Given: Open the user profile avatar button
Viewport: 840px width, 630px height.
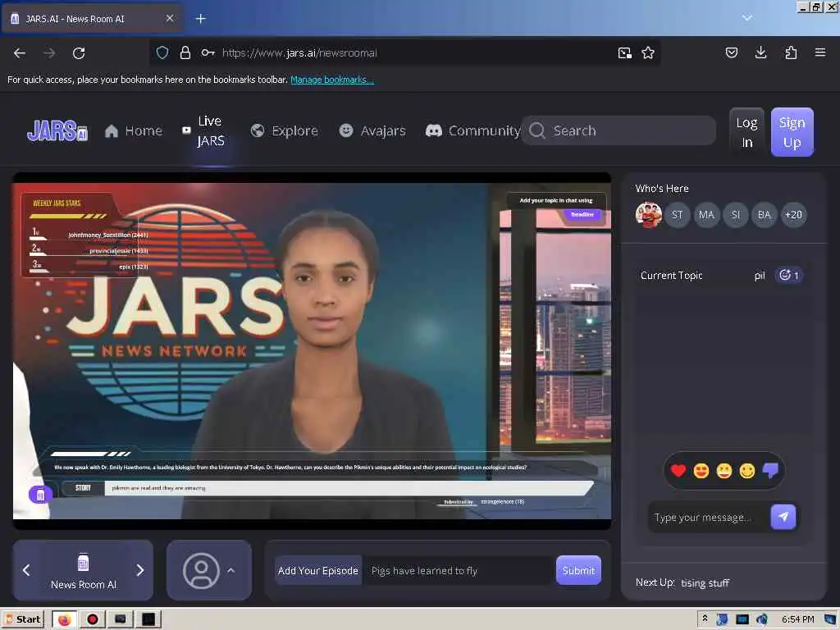Looking at the screenshot, I should (x=202, y=571).
